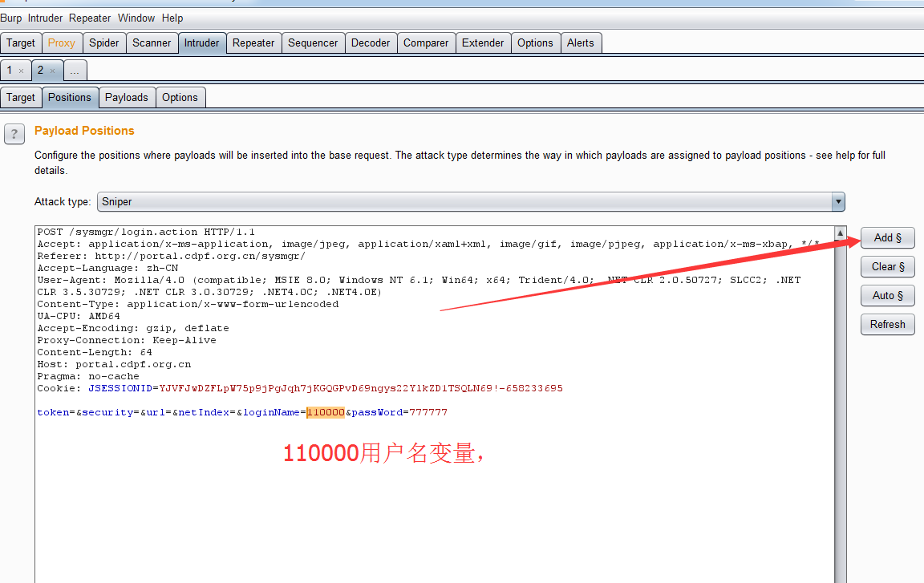
Task: Switch to the top-level Repeater tab
Action: click(253, 43)
